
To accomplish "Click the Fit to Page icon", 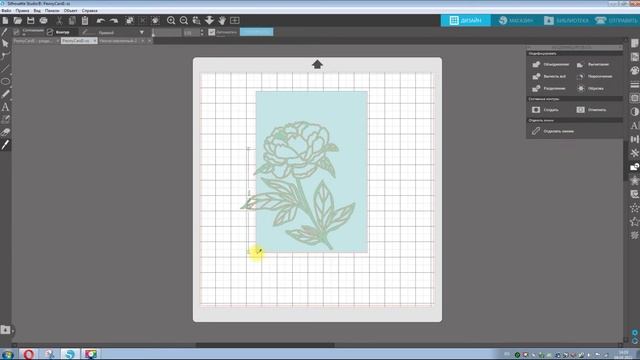I will [x=235, y=20].
